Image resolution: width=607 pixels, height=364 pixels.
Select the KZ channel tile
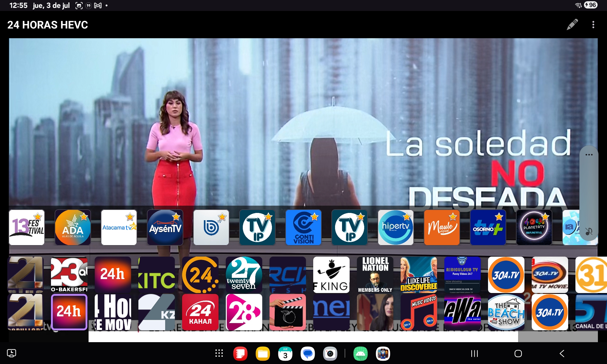tap(157, 312)
